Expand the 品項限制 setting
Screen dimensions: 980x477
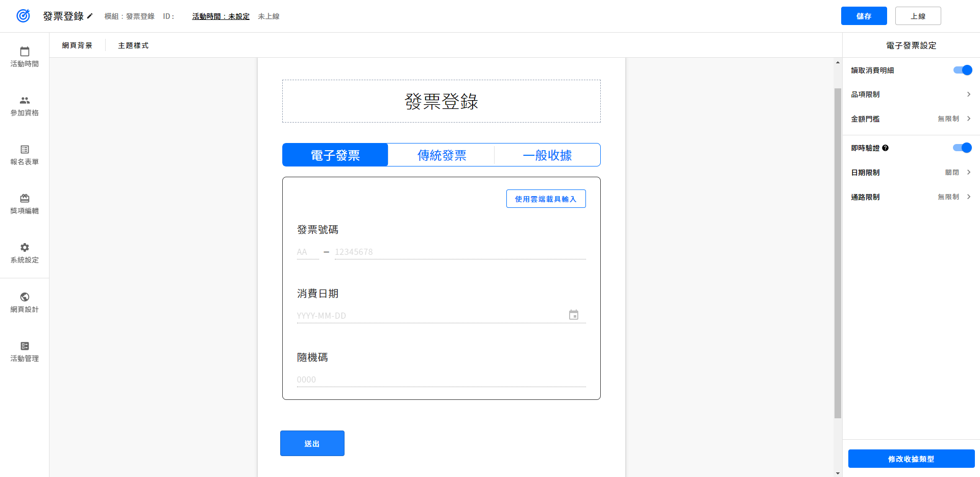tap(968, 94)
